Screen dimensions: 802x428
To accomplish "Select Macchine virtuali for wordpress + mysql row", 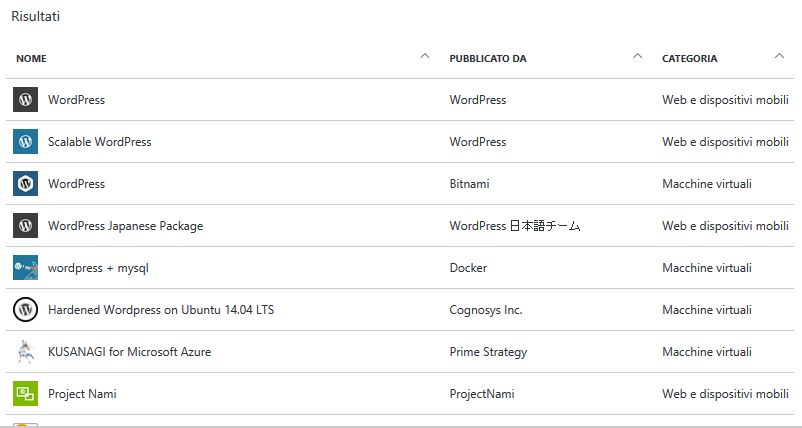I will (707, 267).
